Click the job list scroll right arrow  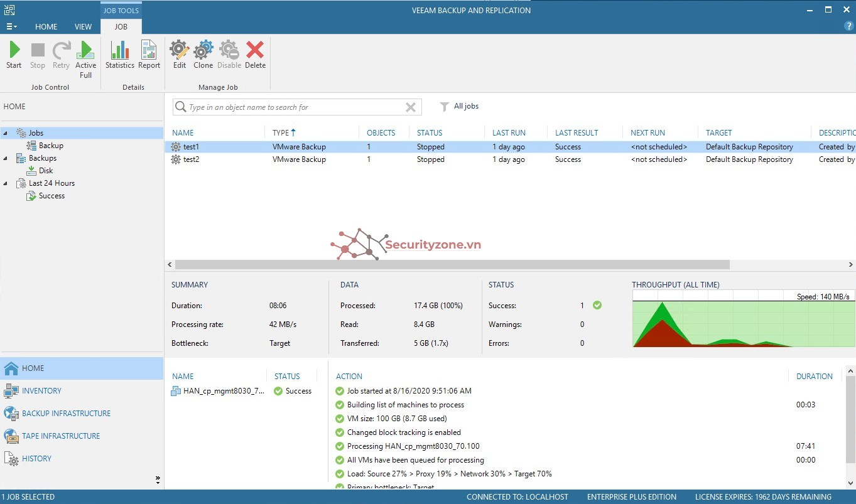851,265
